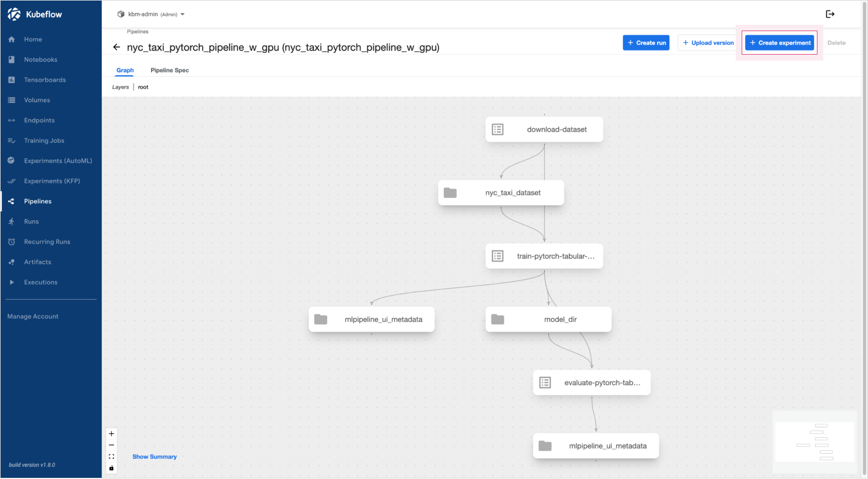Select the model_dir graph node

[x=548, y=319]
